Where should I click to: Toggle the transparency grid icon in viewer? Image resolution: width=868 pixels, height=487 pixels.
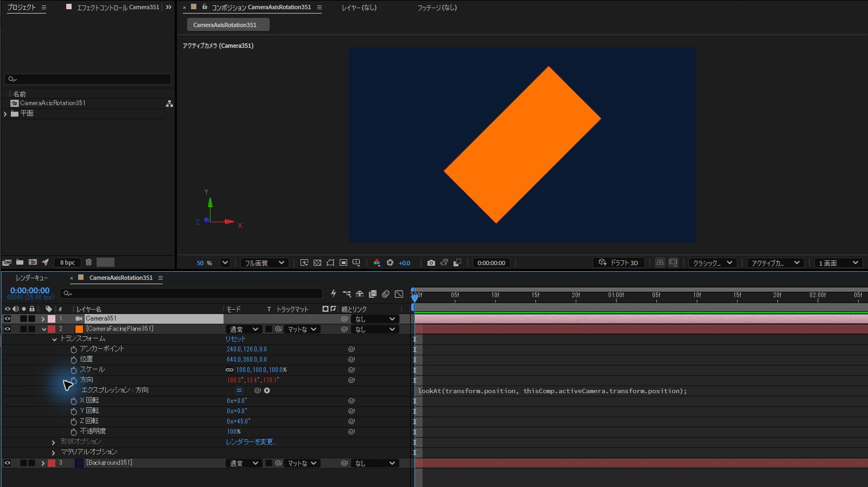coord(317,263)
